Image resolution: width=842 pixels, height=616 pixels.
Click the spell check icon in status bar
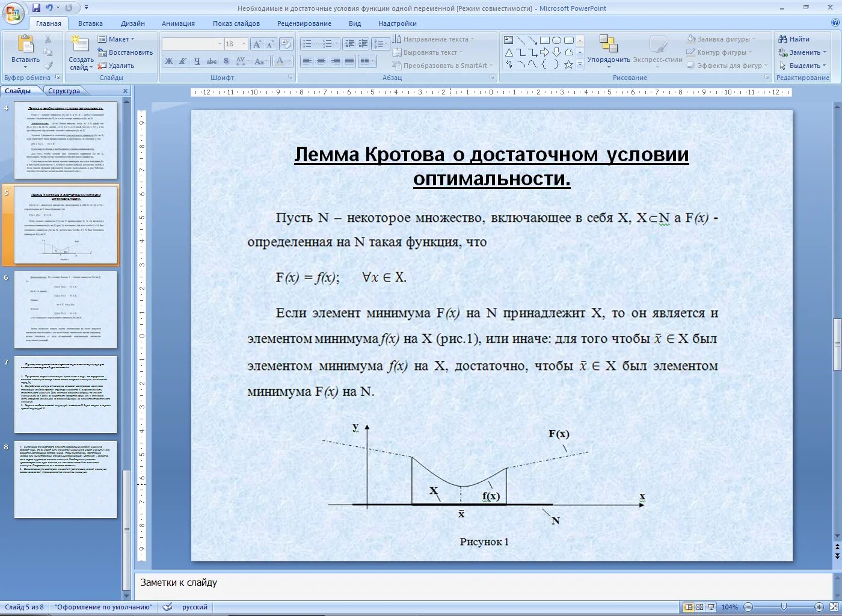tap(168, 607)
